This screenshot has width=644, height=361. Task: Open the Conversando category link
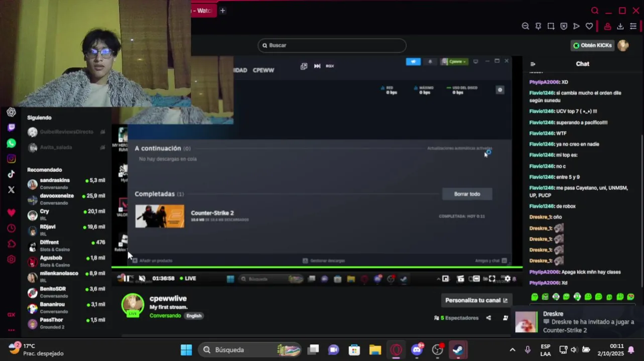click(165, 315)
